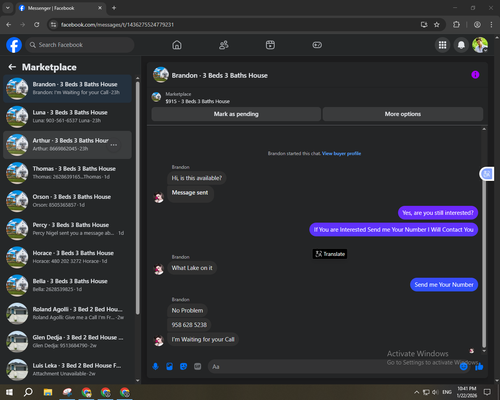Open Luna conversation in list

click(68, 117)
